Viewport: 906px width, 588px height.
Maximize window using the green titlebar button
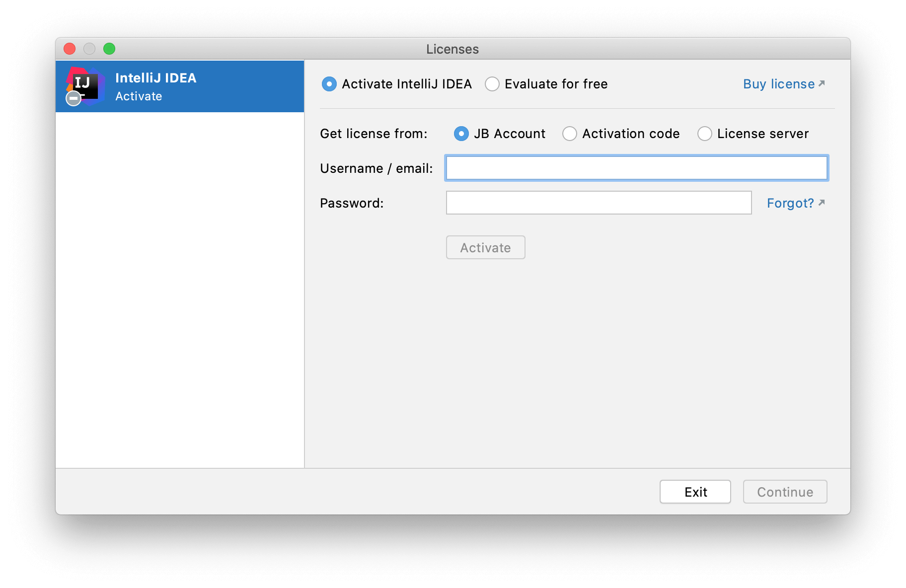pyautogui.click(x=109, y=49)
